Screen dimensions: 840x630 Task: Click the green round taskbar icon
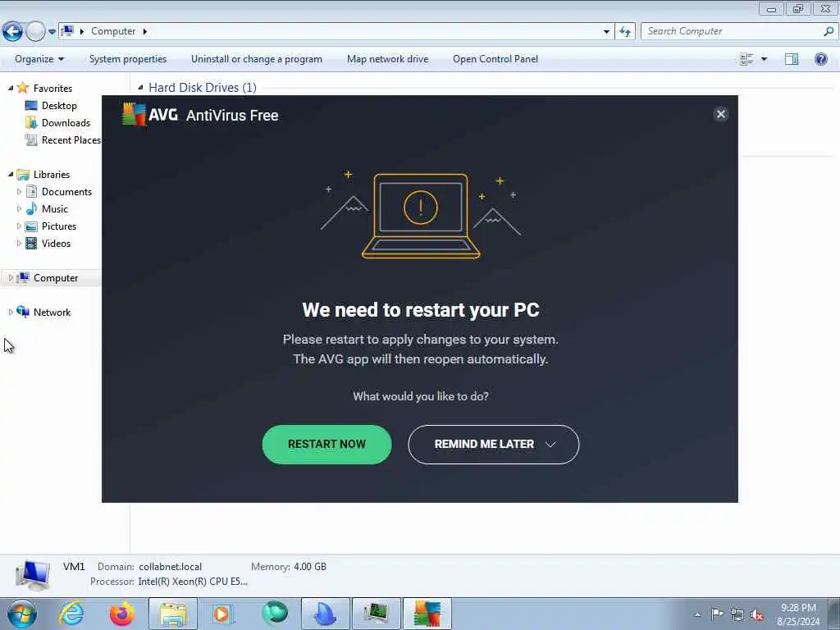click(275, 614)
